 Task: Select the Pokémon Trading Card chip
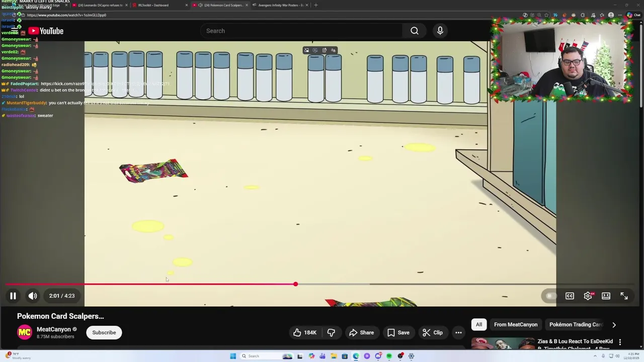[576, 325]
